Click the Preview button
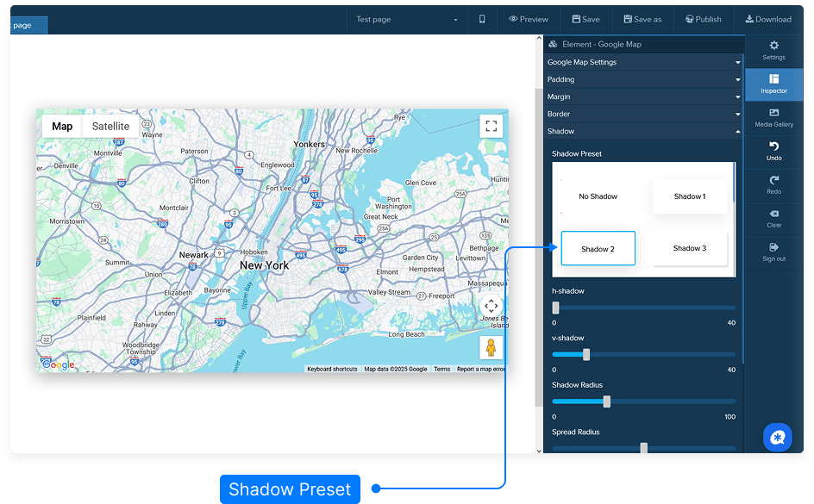 [528, 19]
